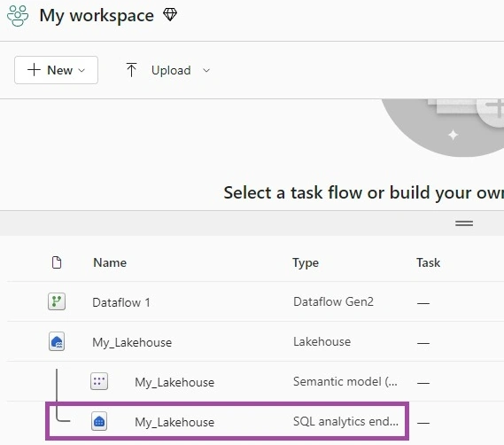
Task: Open the My_Lakehouse Lakehouse item
Action: coord(132,343)
